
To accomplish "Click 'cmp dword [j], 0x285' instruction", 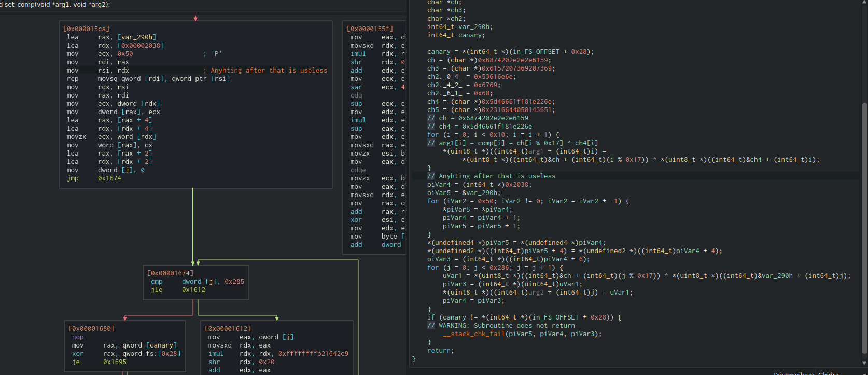I will coord(198,282).
